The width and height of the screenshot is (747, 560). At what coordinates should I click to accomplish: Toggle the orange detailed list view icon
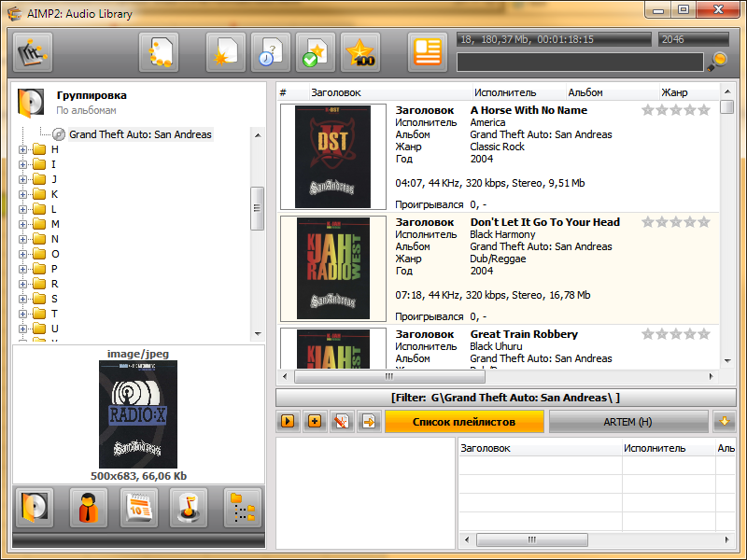428,52
